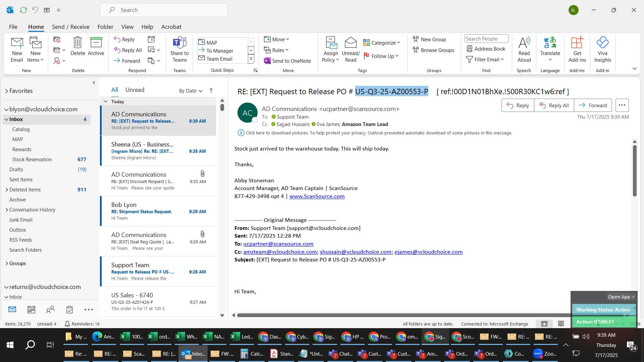Viewport: 644px width, 362px height.
Task: Reverse sort order arrow in message list
Action: coord(211,90)
